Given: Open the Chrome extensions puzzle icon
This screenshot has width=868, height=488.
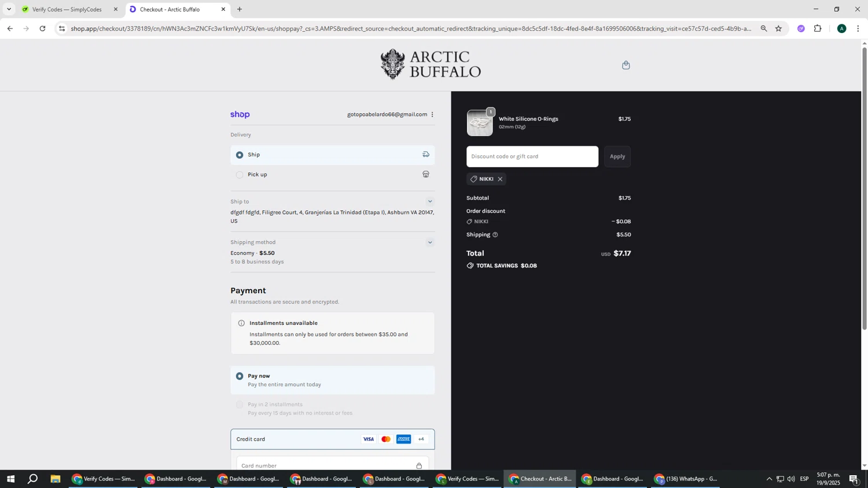Looking at the screenshot, I should point(818,28).
